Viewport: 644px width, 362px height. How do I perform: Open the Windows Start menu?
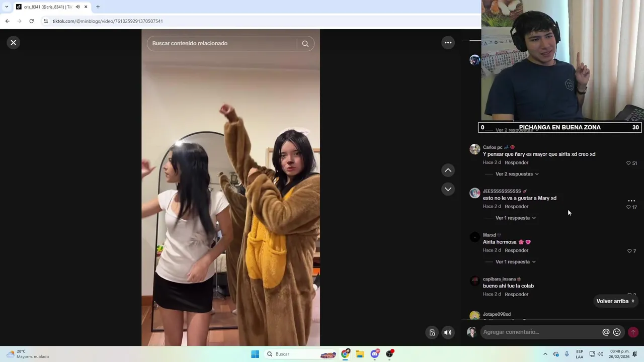coord(255,354)
